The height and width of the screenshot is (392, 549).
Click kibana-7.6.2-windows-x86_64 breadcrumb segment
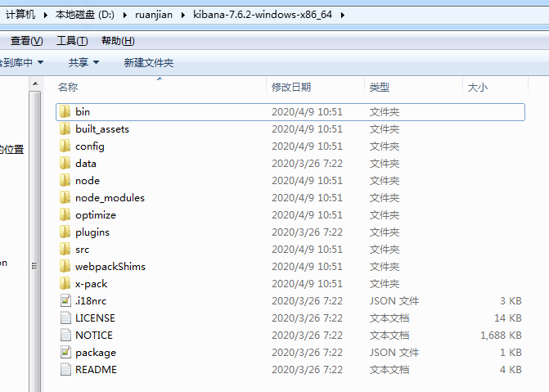pos(263,15)
